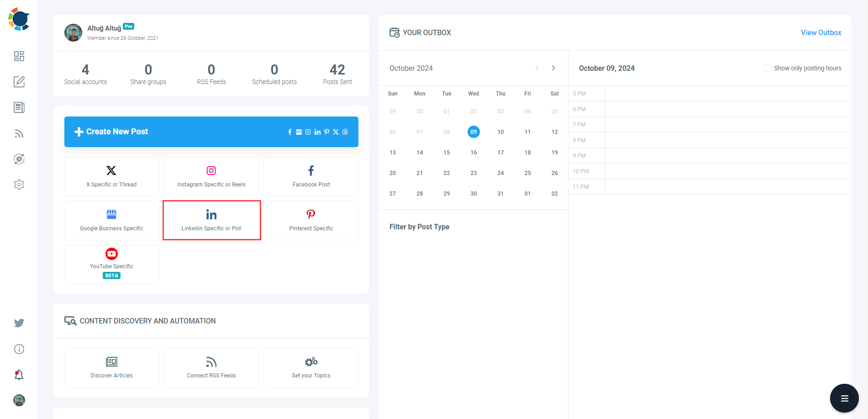Select YouTube Specific post type
This screenshot has height=419, width=868.
[x=111, y=264]
